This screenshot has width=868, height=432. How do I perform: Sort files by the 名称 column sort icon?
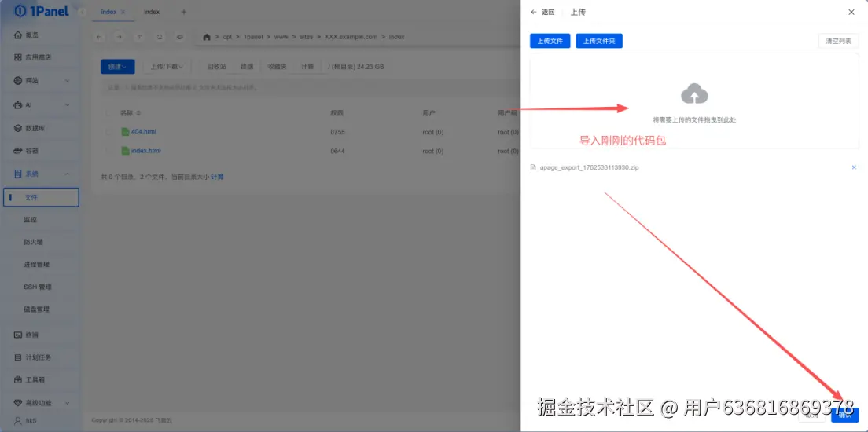pos(138,113)
